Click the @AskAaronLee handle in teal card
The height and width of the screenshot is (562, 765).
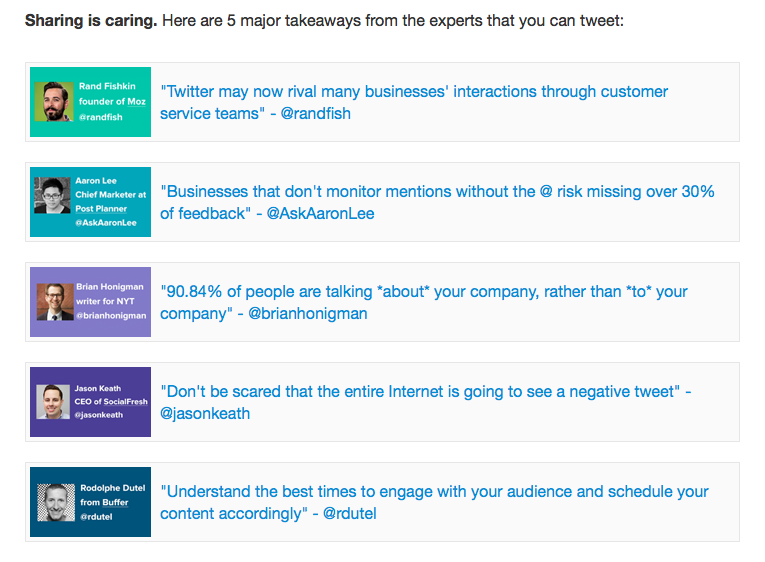pos(106,222)
